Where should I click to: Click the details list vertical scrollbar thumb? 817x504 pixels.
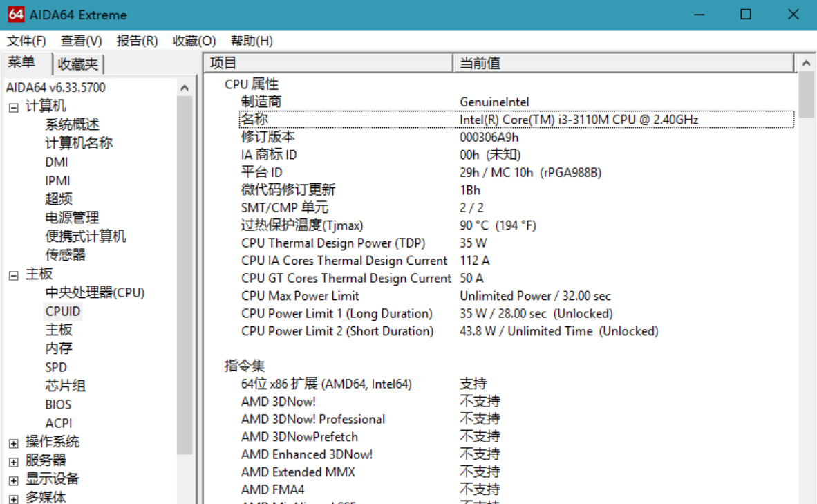tap(807, 95)
